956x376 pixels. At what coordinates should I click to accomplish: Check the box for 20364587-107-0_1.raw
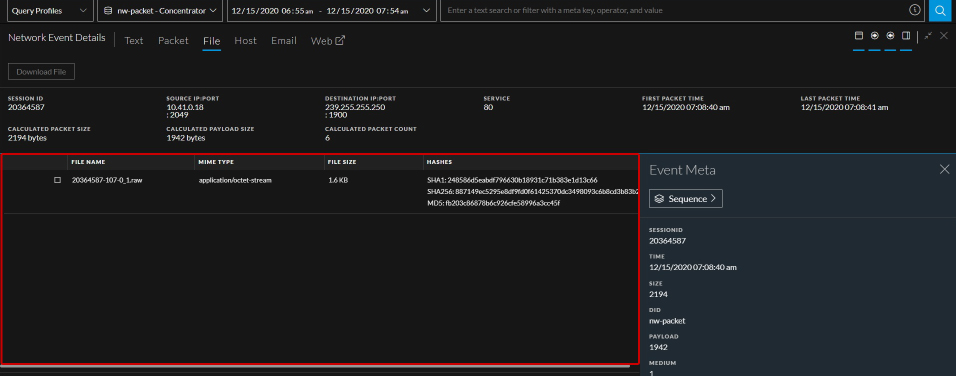point(58,180)
